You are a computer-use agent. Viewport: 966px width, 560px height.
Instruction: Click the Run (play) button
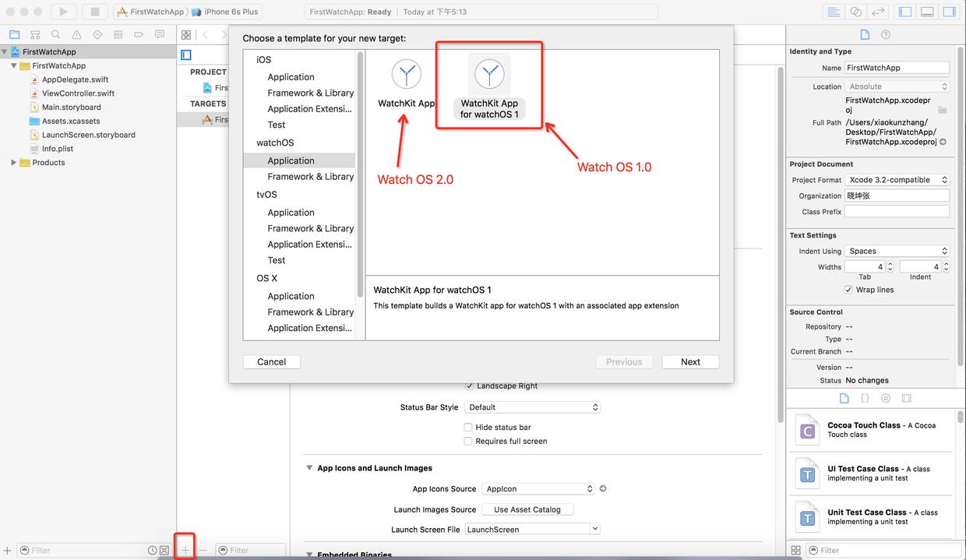pyautogui.click(x=63, y=12)
